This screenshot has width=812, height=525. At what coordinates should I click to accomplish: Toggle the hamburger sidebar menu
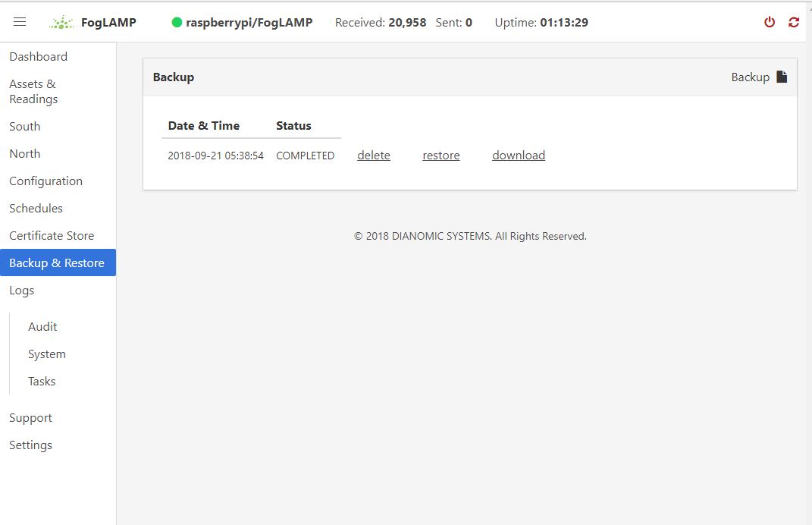pos(20,22)
